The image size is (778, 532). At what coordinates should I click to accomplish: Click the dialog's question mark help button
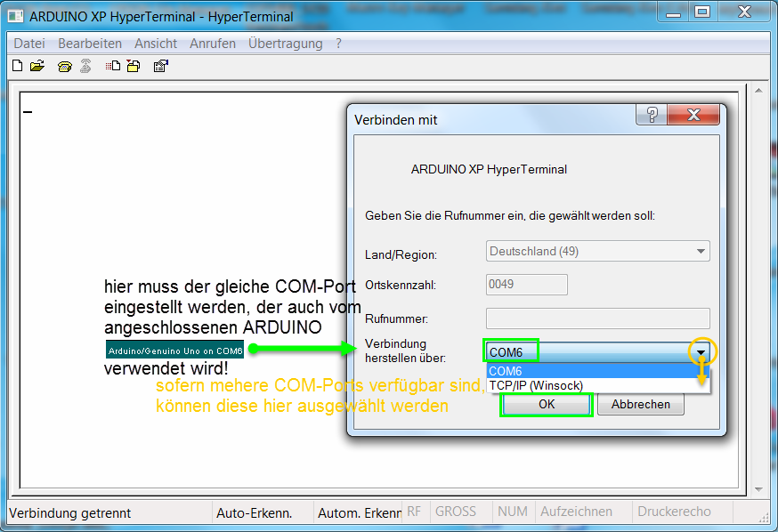click(x=652, y=116)
